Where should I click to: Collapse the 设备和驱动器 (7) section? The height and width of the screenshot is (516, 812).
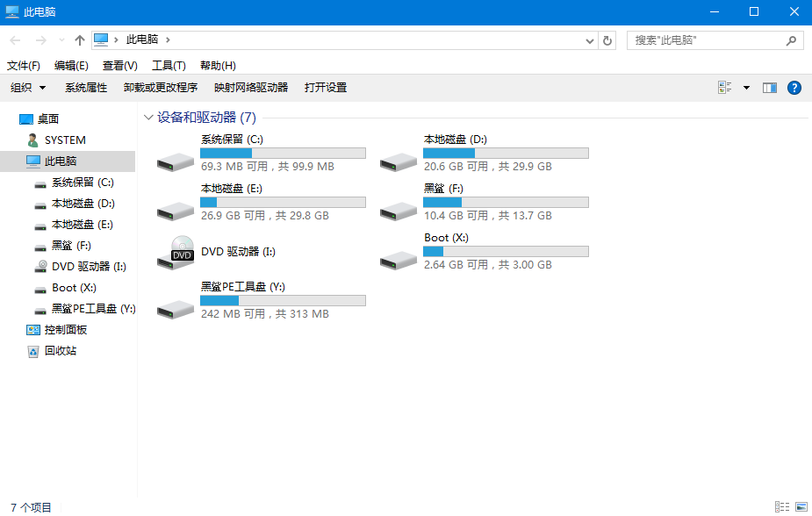(x=147, y=117)
